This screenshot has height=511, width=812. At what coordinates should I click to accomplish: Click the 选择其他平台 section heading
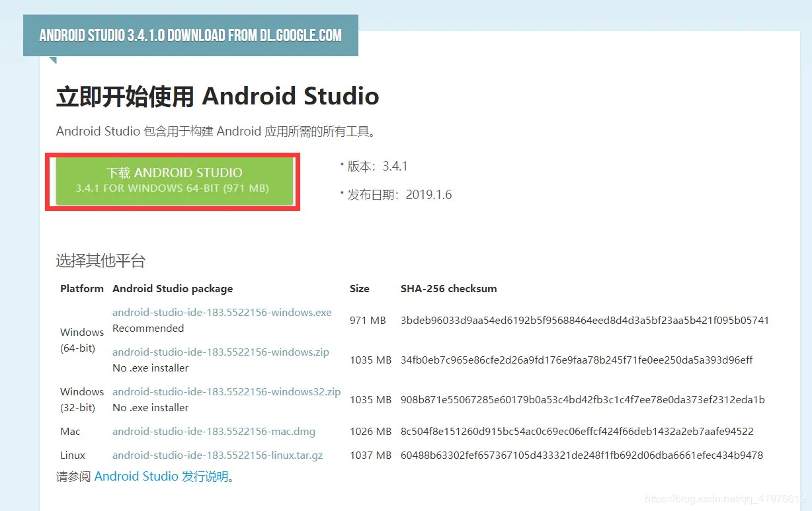click(x=101, y=260)
